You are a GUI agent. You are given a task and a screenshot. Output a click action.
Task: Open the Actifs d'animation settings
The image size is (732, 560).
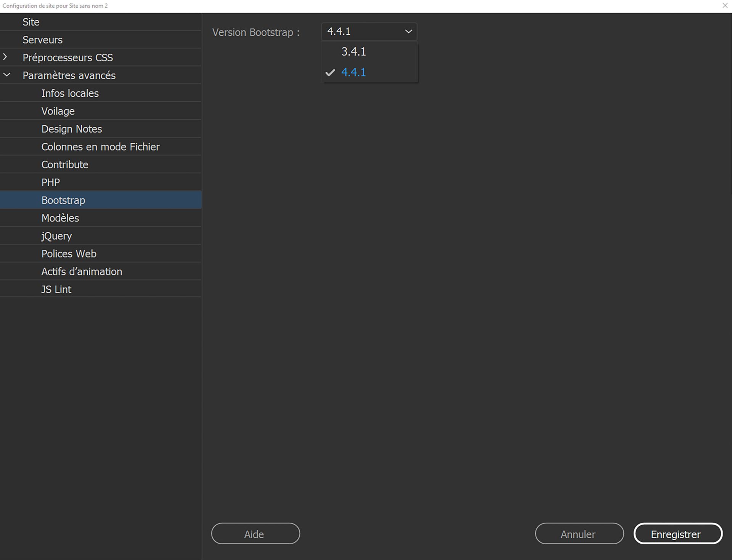(x=81, y=271)
